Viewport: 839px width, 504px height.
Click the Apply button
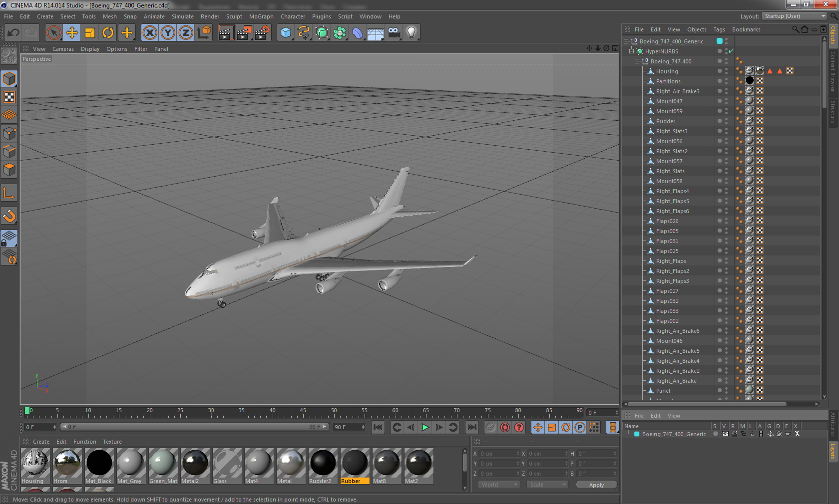tap(596, 485)
